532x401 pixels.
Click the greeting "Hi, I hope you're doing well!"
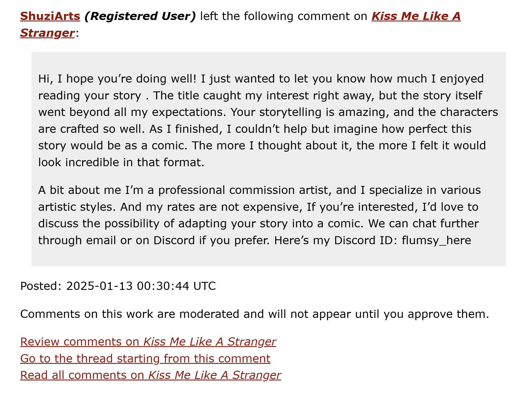click(117, 79)
